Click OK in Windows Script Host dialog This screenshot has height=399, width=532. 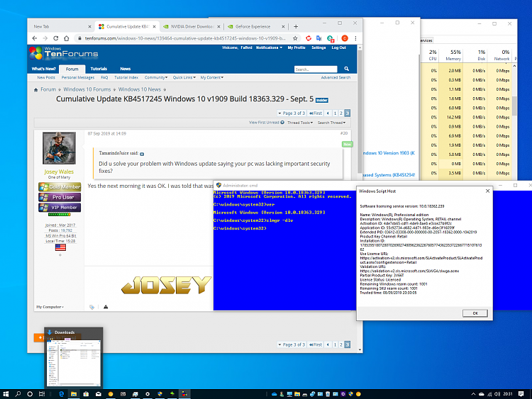(475, 313)
